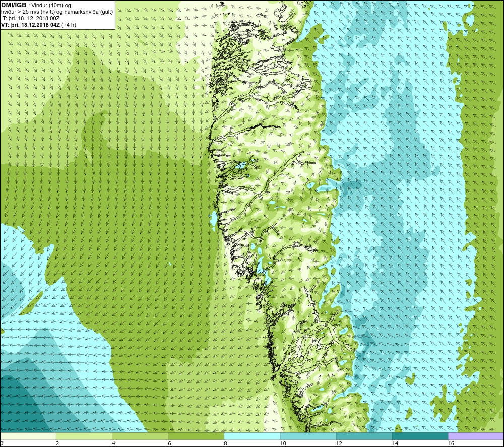Click the 6–8 m/s darker green legend swatch
Image resolution: width=504 pixels, height=447 pixels.
(x=196, y=436)
